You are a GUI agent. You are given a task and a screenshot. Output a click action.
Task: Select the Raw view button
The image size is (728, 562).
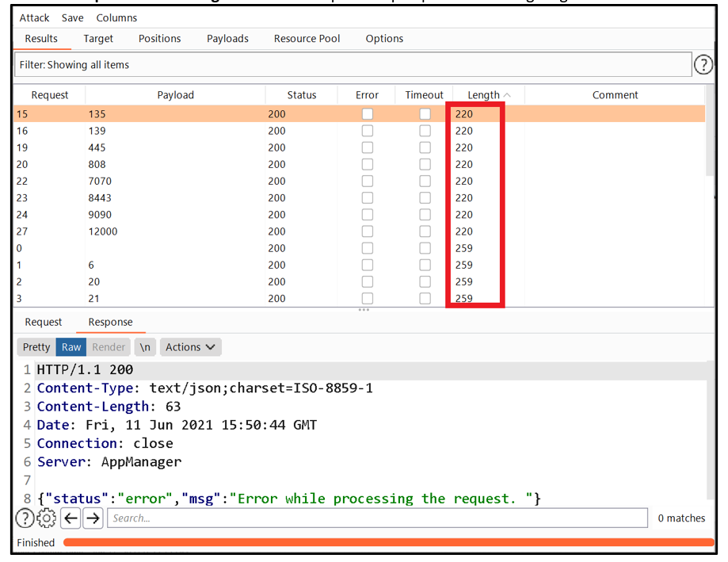coord(71,347)
